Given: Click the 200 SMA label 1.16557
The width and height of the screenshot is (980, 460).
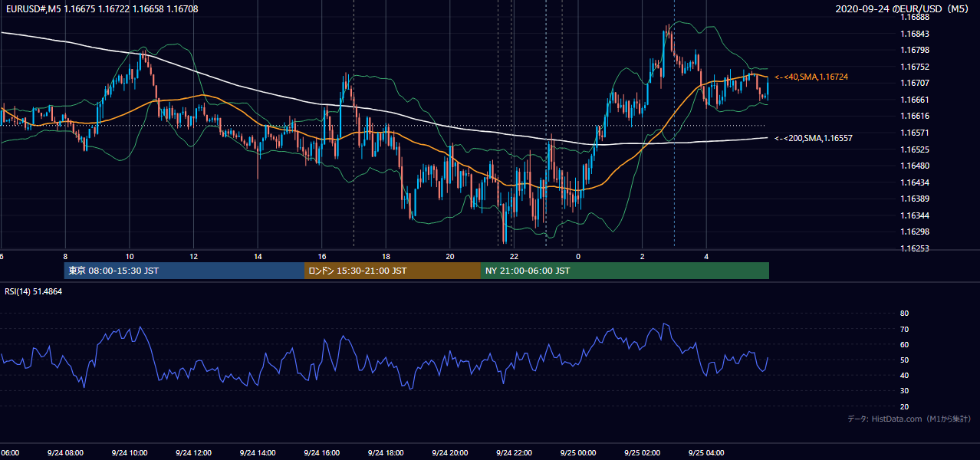Looking at the screenshot, I should click(x=813, y=138).
